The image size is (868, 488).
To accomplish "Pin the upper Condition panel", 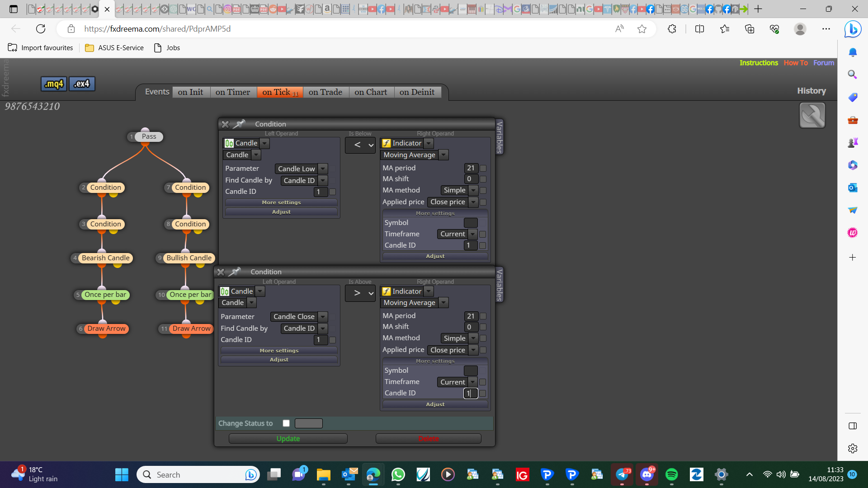I will 240,124.
